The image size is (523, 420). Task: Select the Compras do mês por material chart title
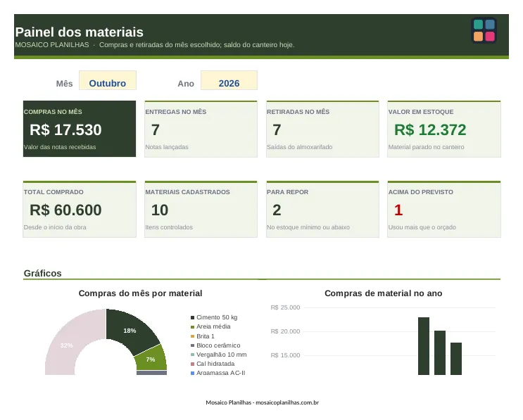click(140, 293)
